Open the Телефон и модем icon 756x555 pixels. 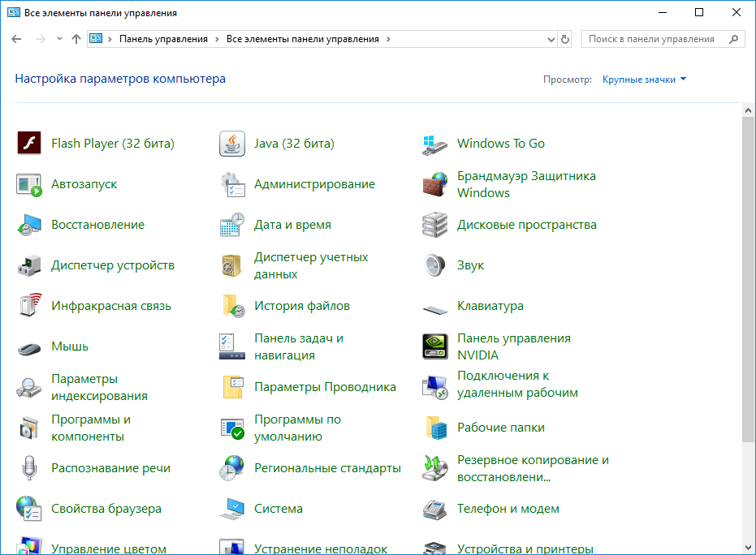[x=435, y=510]
